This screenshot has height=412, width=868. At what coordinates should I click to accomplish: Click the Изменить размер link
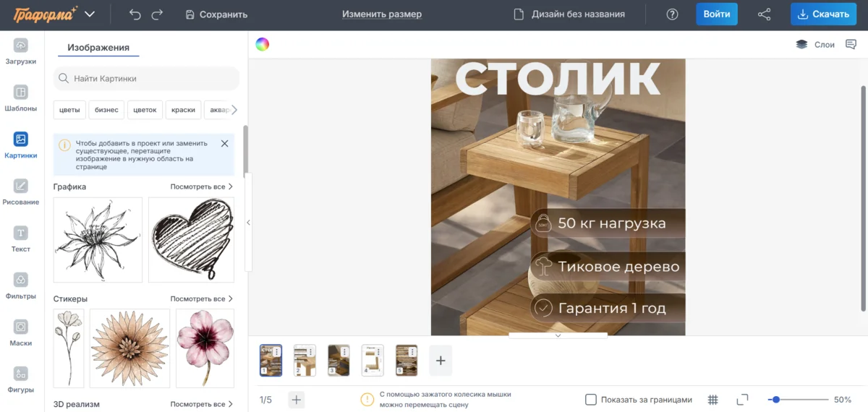click(382, 14)
